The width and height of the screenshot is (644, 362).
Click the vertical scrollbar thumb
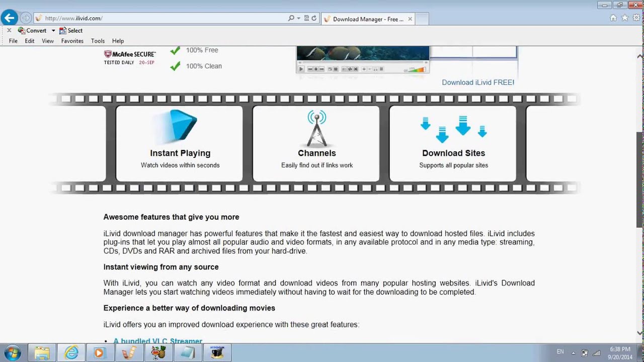point(640,179)
